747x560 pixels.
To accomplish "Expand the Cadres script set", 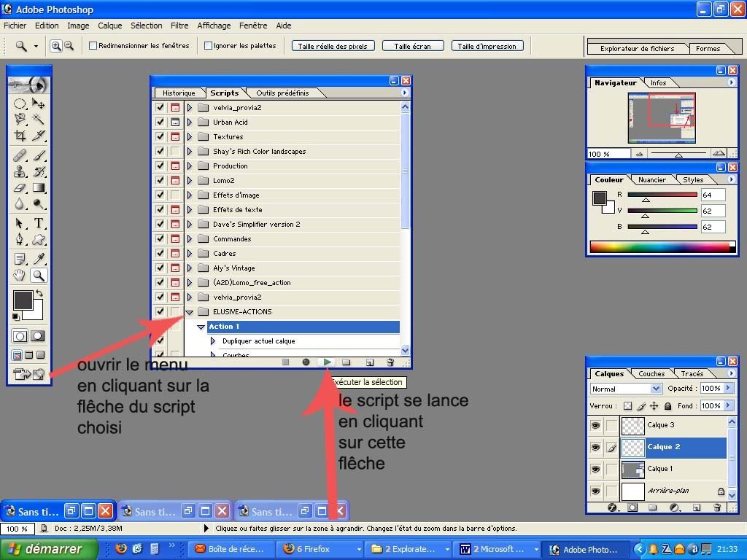I will [x=190, y=253].
